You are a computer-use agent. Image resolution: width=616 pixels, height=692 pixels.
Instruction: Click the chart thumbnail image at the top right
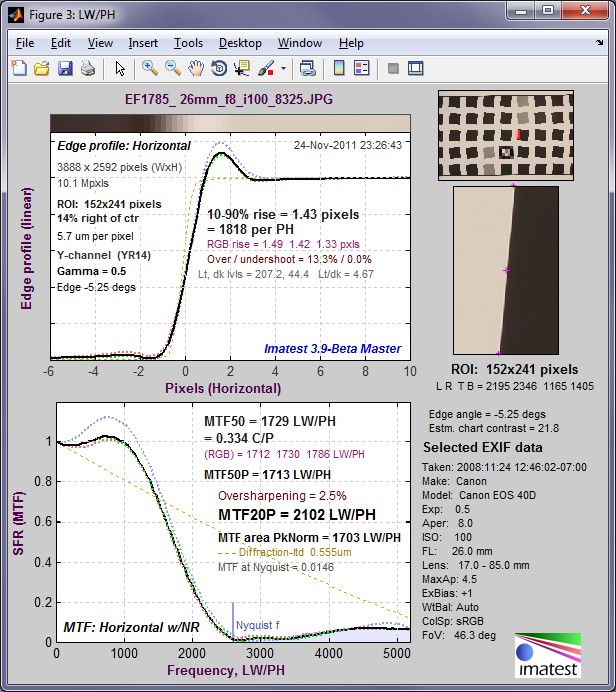506,135
